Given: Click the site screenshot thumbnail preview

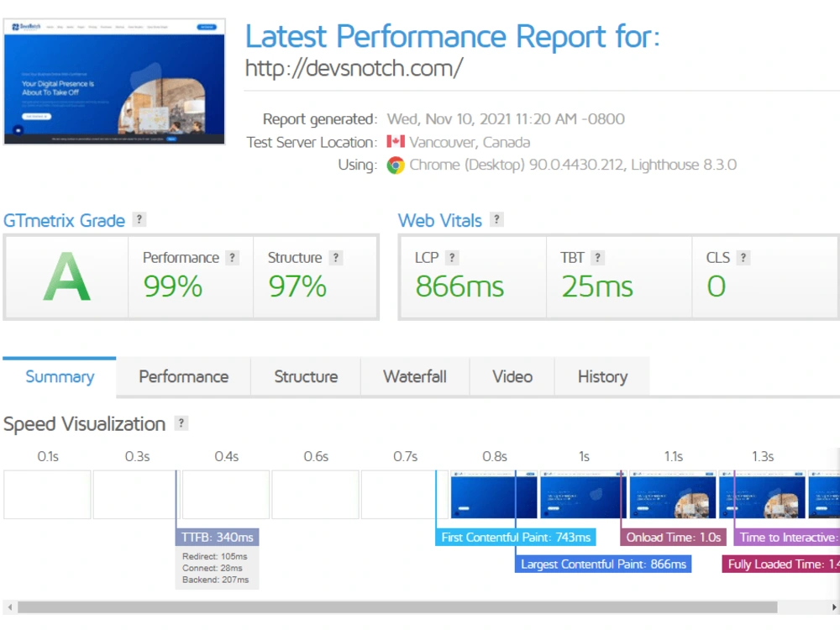Looking at the screenshot, I should [x=114, y=81].
